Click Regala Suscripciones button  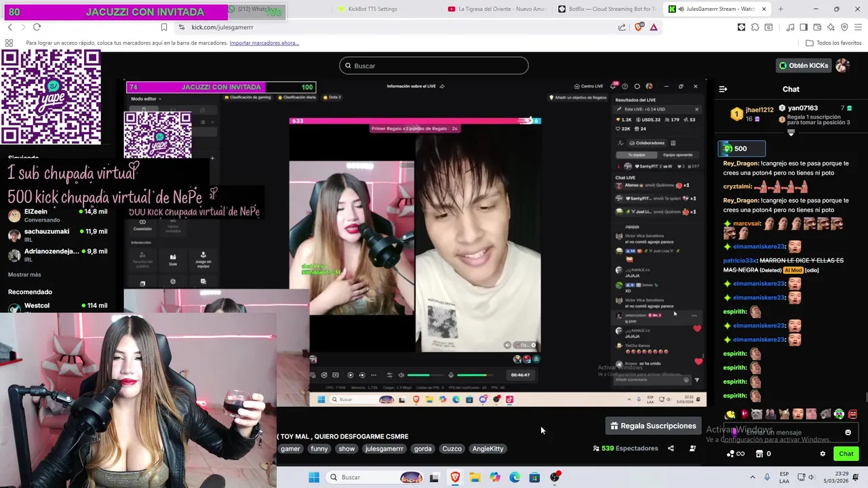(653, 426)
